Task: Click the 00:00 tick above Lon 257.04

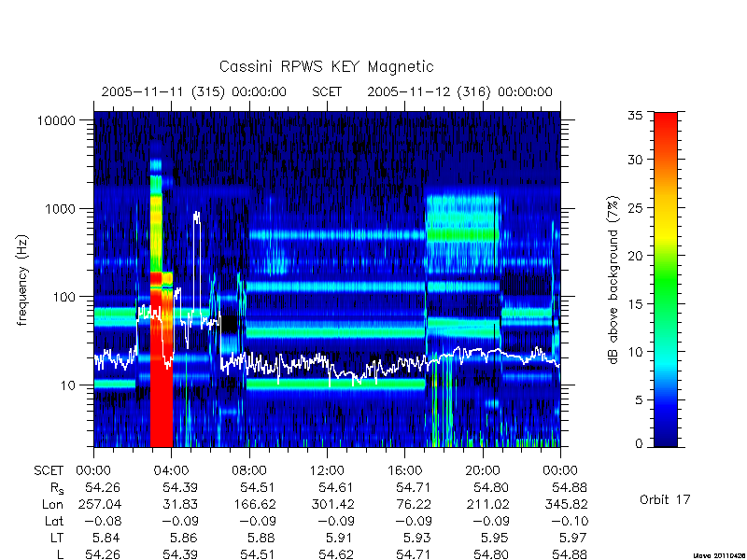Action: (94, 471)
